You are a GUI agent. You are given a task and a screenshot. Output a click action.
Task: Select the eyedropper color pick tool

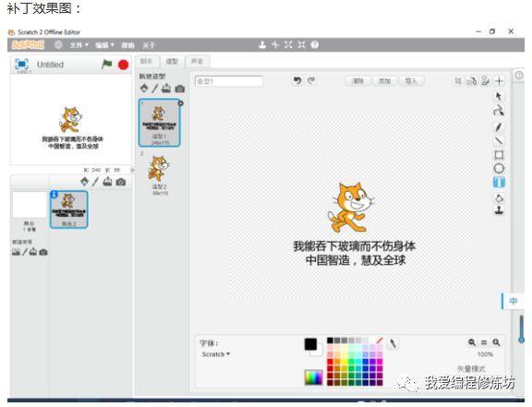[393, 343]
